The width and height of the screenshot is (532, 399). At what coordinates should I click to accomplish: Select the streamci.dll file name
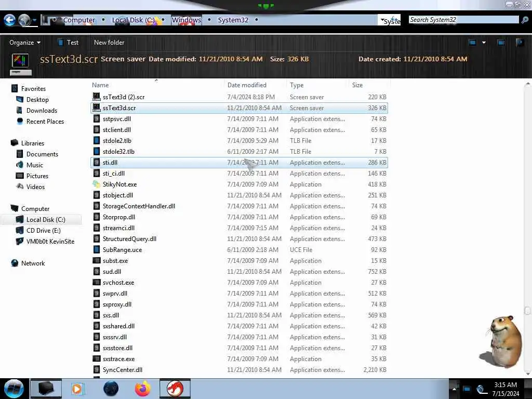click(x=118, y=228)
